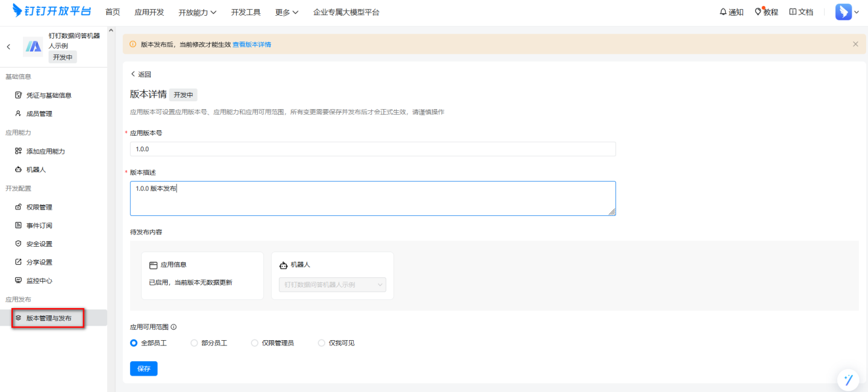Open the 应用开发 section
The width and height of the screenshot is (868, 392).
click(149, 11)
